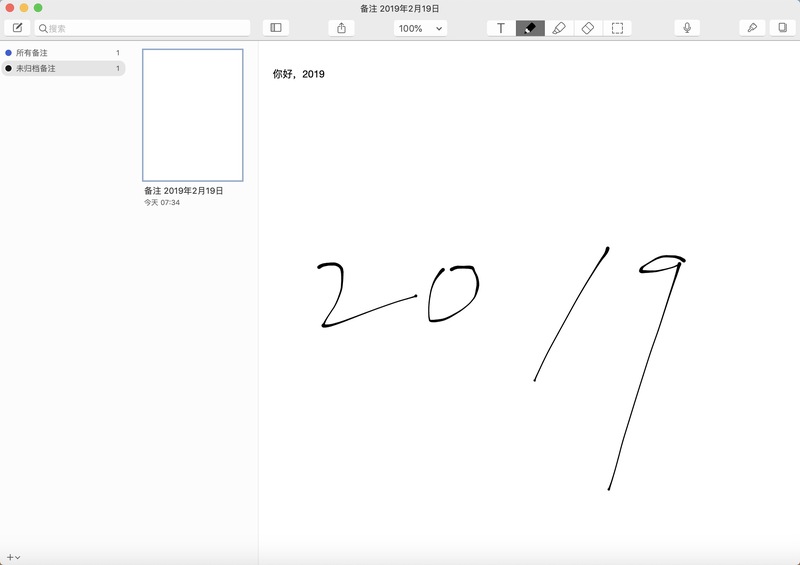The image size is (800, 565).
Task: Create a new note with compose icon
Action: point(17,28)
